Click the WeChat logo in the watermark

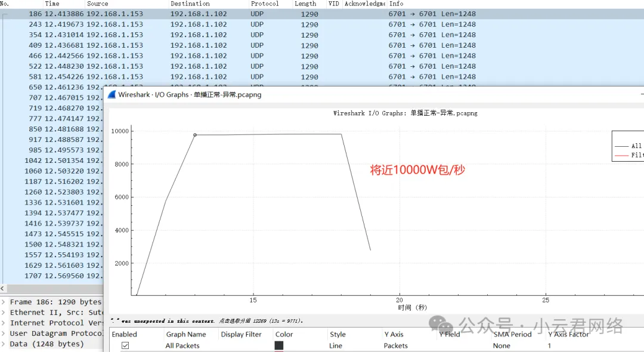[442, 326]
